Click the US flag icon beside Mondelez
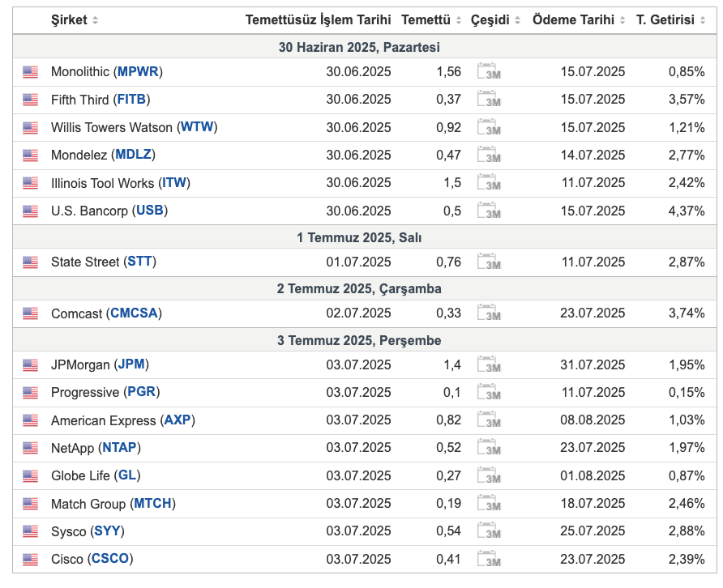The image size is (723, 588). tap(31, 156)
